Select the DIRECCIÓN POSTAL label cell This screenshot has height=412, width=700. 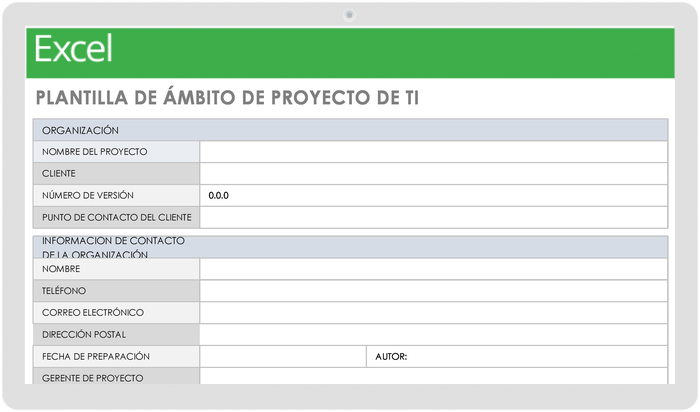[x=116, y=335]
